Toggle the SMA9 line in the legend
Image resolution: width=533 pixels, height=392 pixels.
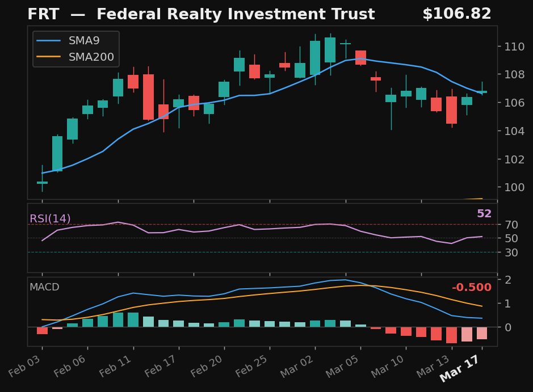[x=83, y=40]
